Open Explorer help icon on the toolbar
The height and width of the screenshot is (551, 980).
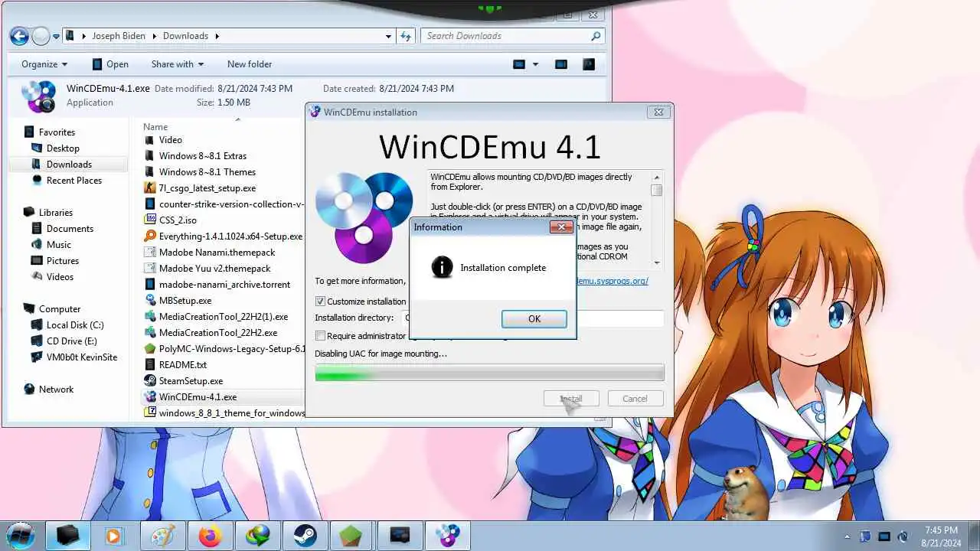tap(589, 64)
